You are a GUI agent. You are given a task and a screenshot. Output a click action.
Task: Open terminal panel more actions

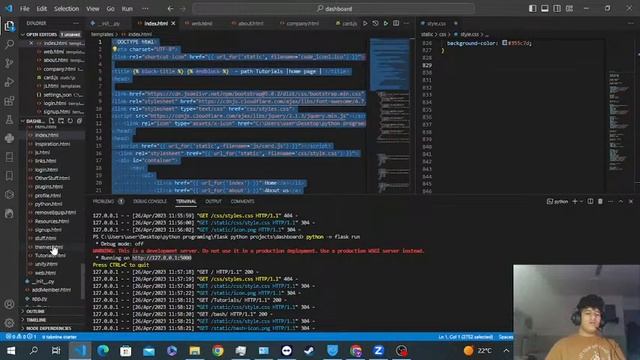(611, 201)
